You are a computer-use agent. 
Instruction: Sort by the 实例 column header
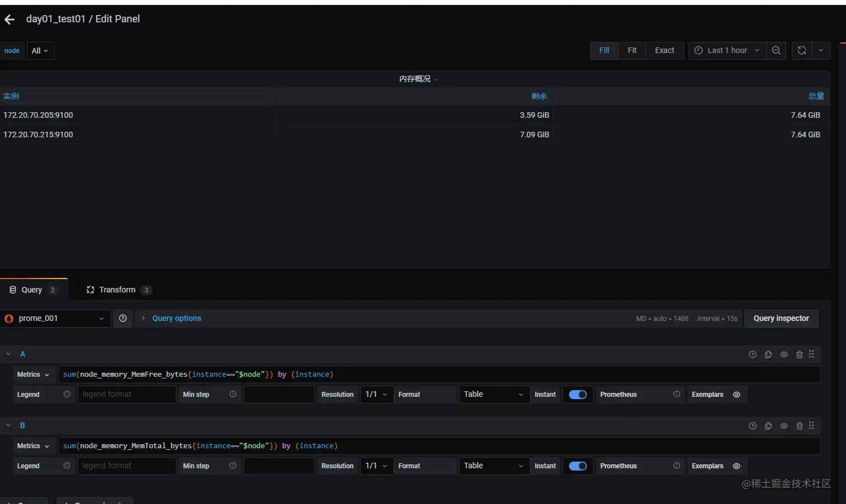11,96
